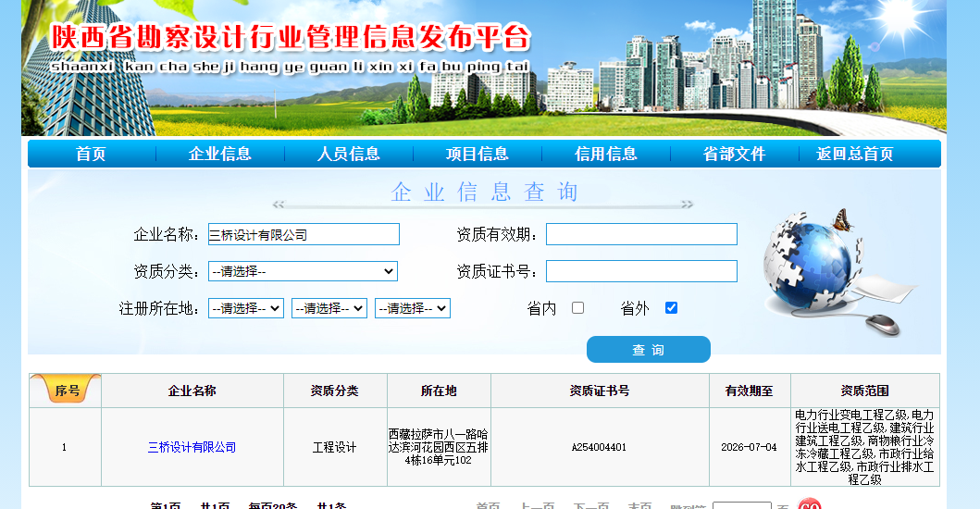
Task: Open the 三桥设计有限公司 company link
Action: click(x=192, y=447)
